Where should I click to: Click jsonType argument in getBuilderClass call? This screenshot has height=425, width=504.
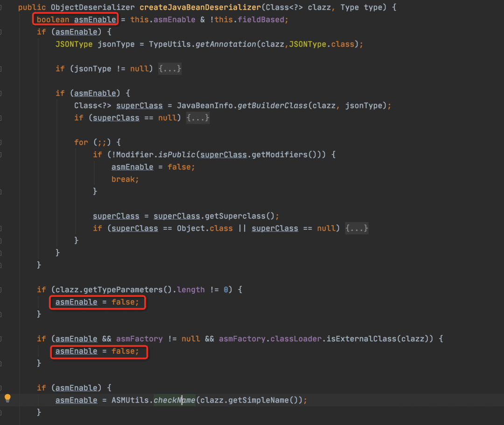[364, 106]
